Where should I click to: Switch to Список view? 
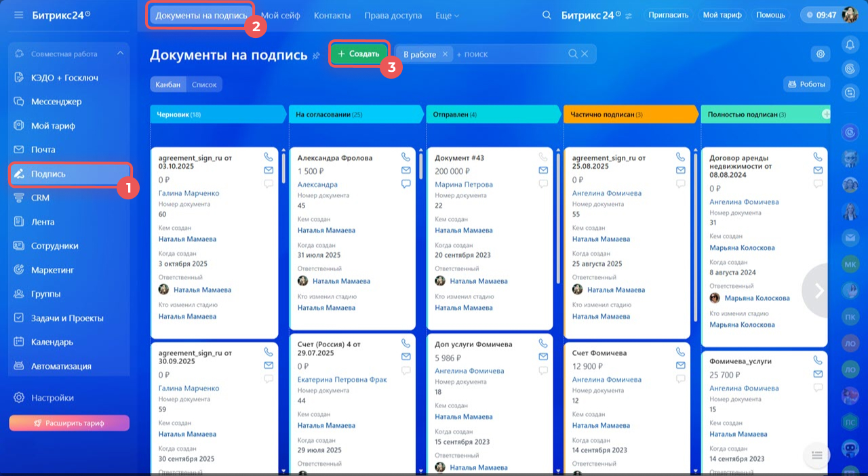tap(204, 85)
